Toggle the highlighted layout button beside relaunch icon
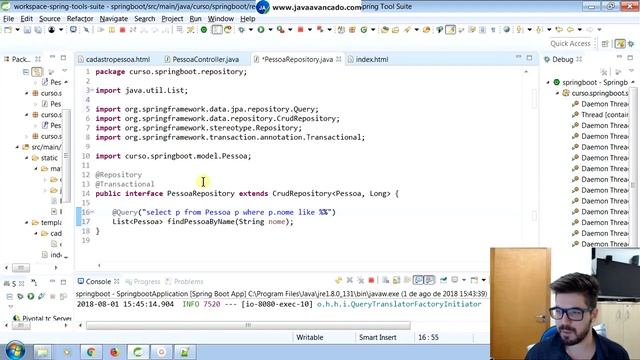Image resolution: width=640 pixels, height=360 pixels. (x=217, y=30)
